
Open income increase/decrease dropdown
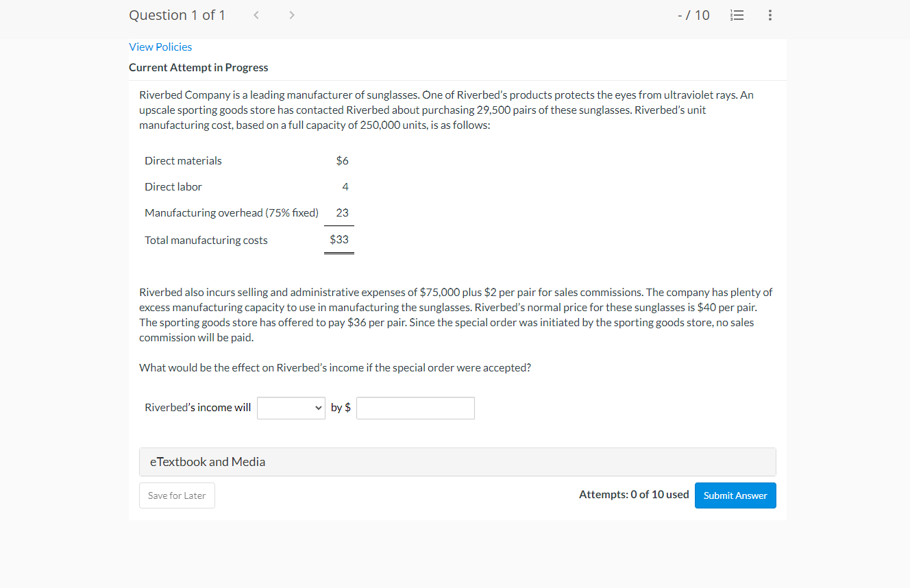click(291, 408)
